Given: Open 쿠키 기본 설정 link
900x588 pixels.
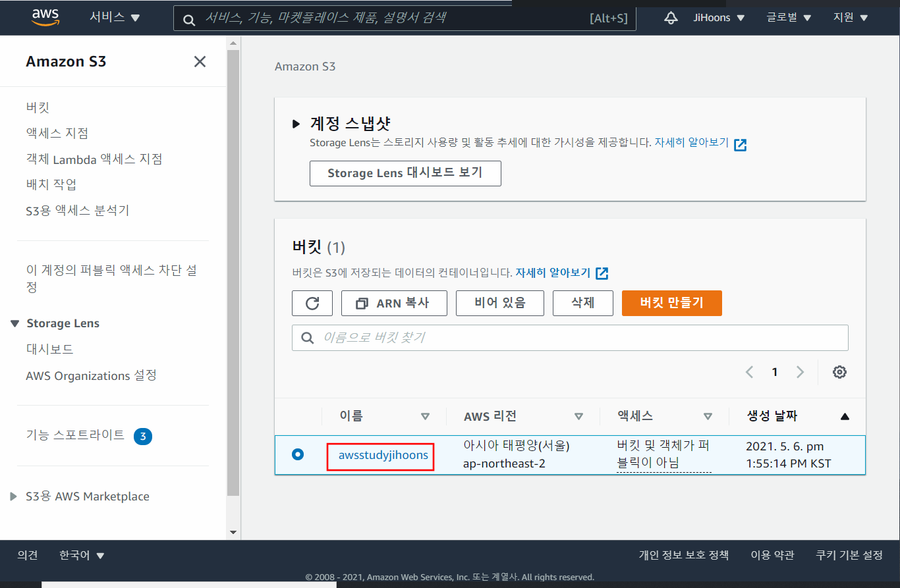Looking at the screenshot, I should 849,555.
